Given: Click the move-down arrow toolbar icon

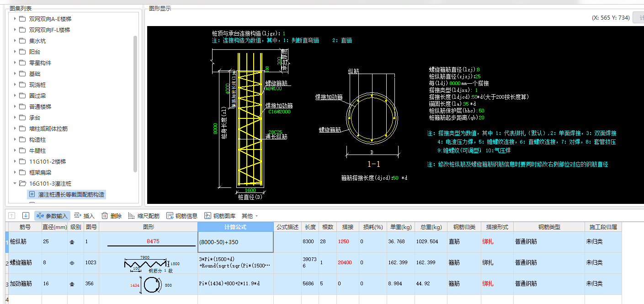Looking at the screenshot, I should click(26, 216).
